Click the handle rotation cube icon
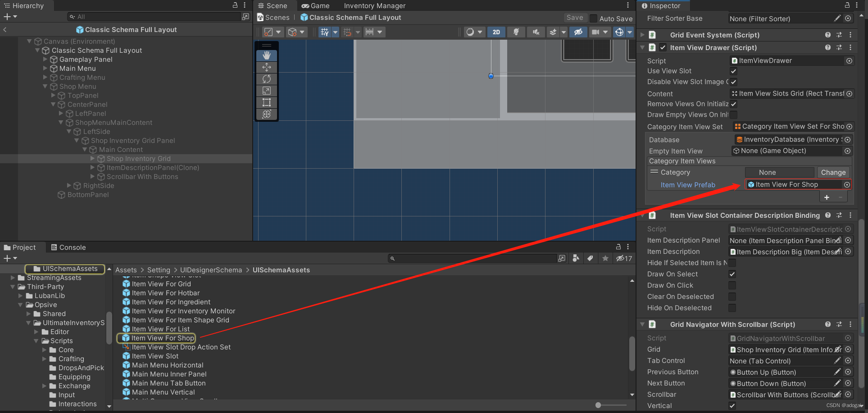 (292, 32)
